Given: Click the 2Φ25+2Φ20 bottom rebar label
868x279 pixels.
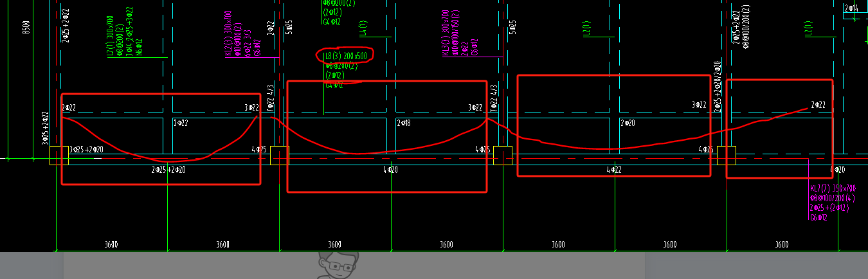Looking at the screenshot, I should 168,170.
